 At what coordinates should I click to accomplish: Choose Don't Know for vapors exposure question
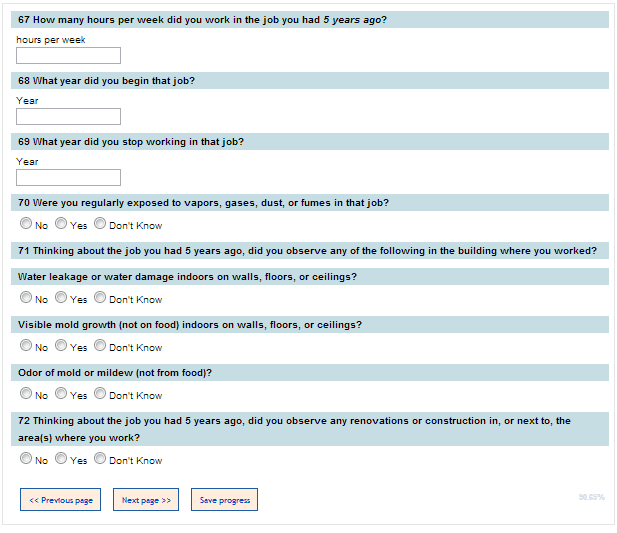pos(100,225)
